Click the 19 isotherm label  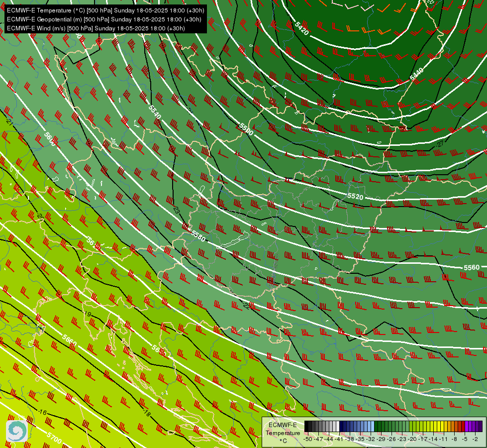(88, 314)
